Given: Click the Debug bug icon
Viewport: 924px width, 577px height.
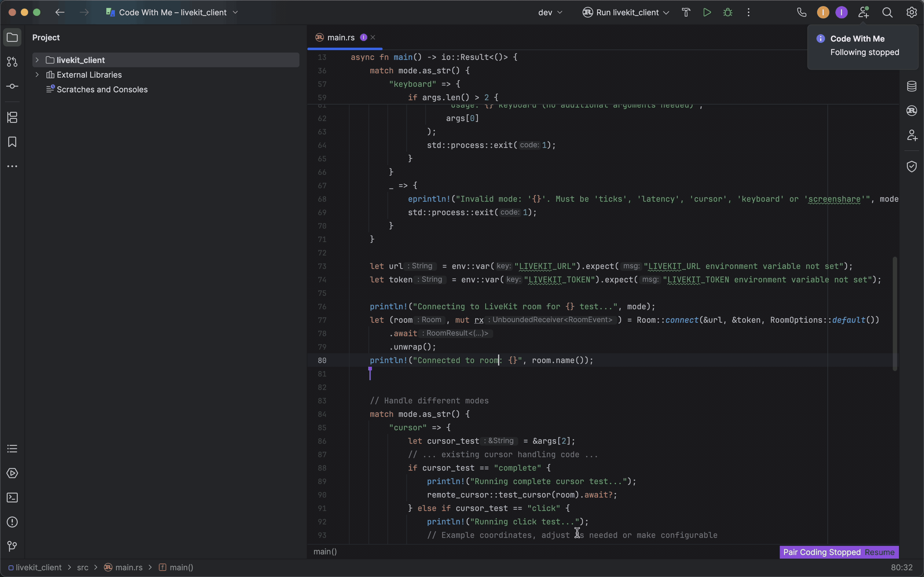Looking at the screenshot, I should pyautogui.click(x=728, y=12).
